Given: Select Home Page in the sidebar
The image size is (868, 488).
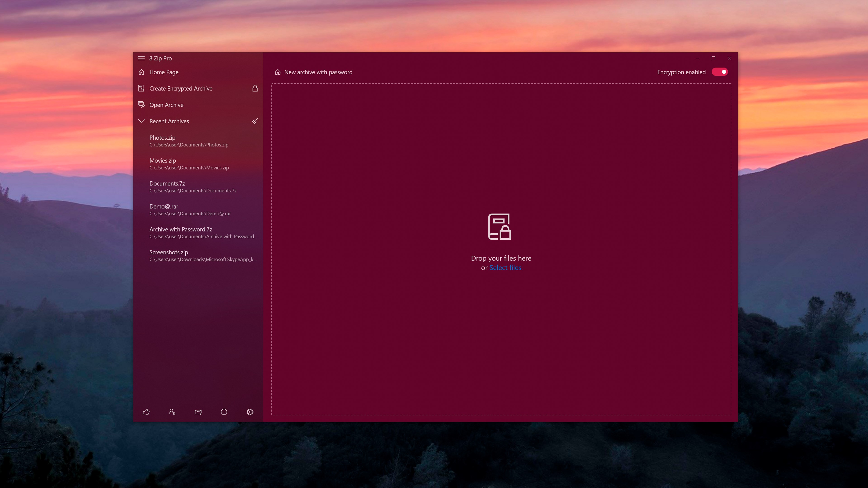Looking at the screenshot, I should click(164, 72).
